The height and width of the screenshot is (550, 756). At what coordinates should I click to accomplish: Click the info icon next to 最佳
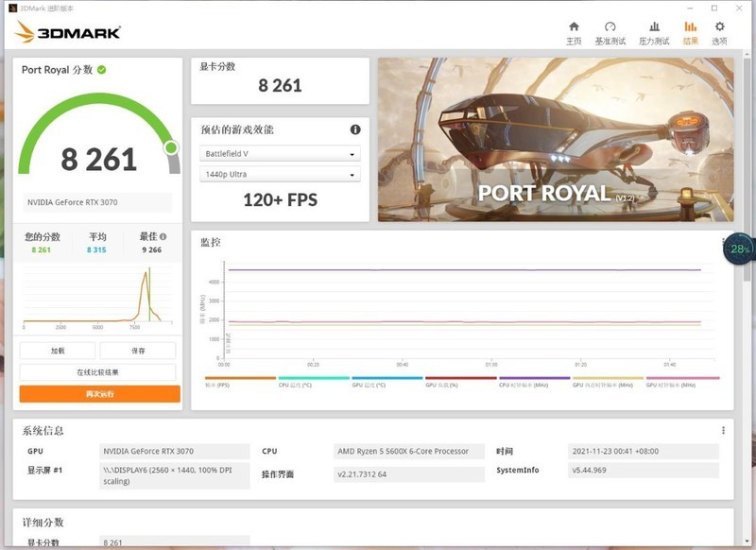[163, 236]
